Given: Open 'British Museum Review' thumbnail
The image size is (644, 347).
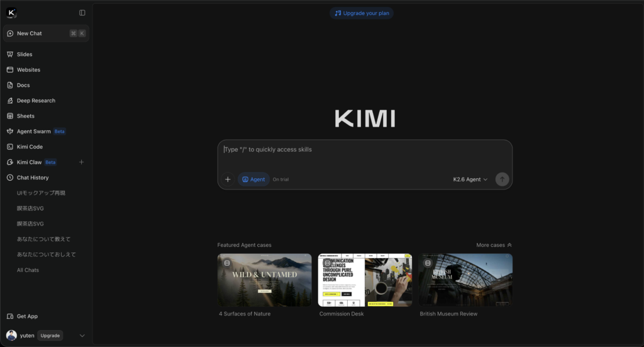Looking at the screenshot, I should [x=465, y=280].
